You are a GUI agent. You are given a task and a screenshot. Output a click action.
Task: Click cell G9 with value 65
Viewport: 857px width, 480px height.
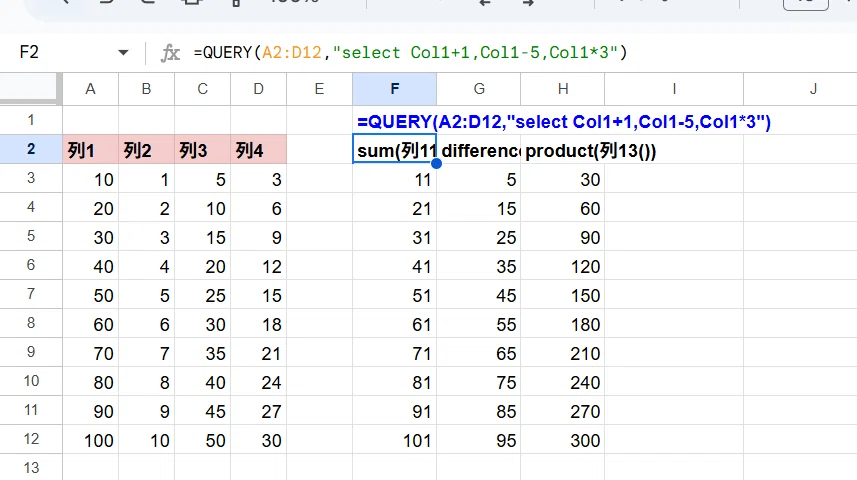click(x=479, y=353)
